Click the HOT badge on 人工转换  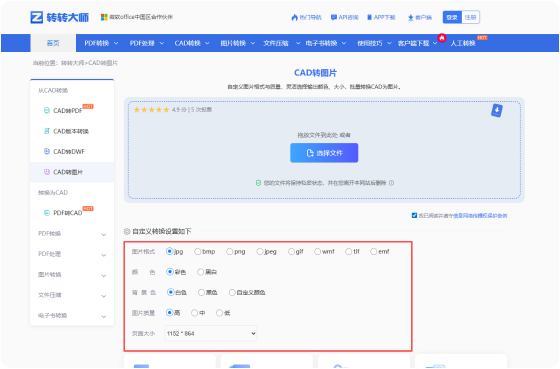point(482,38)
